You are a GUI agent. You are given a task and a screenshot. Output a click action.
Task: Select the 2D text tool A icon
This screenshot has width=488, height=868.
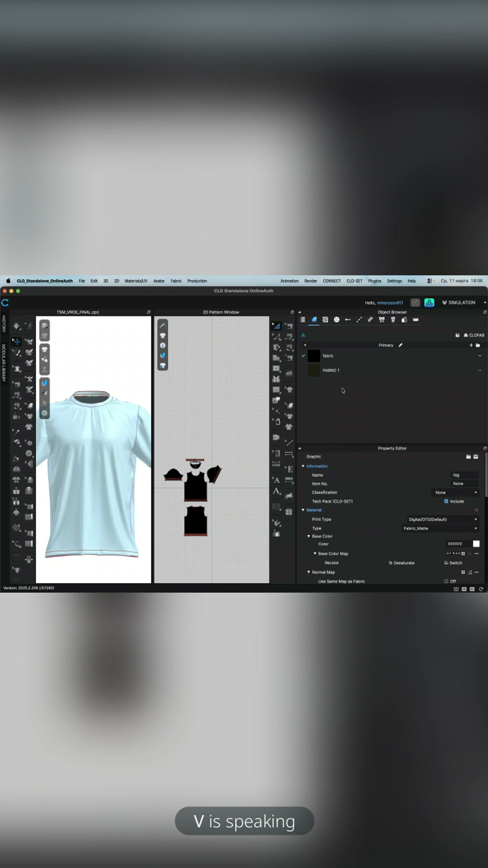tap(276, 480)
